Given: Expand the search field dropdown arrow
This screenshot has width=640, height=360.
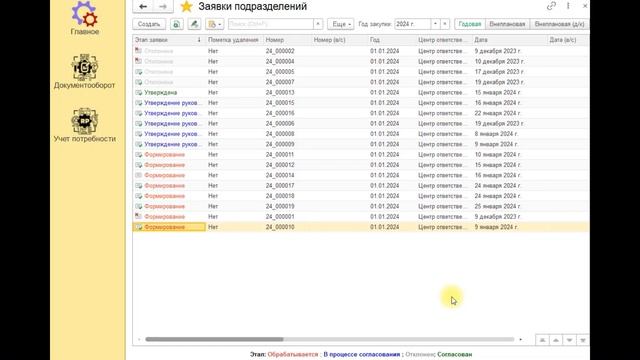Looking at the screenshot, I should 318,24.
